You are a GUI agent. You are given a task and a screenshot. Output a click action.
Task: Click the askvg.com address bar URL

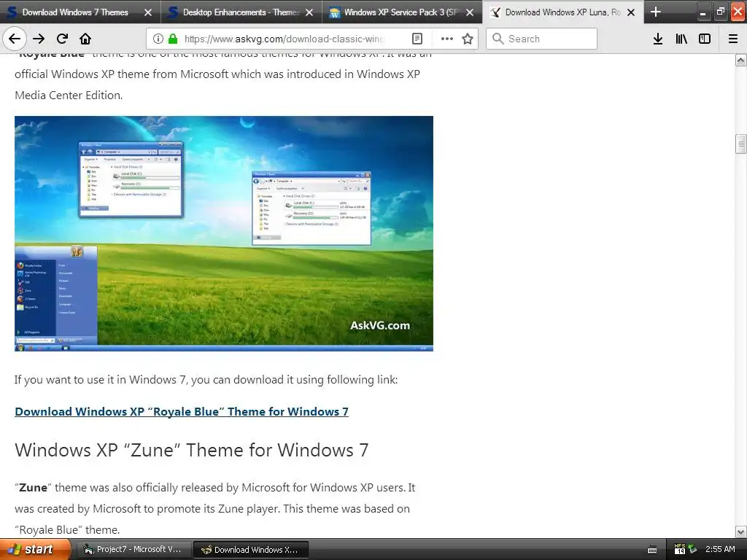(x=285, y=39)
